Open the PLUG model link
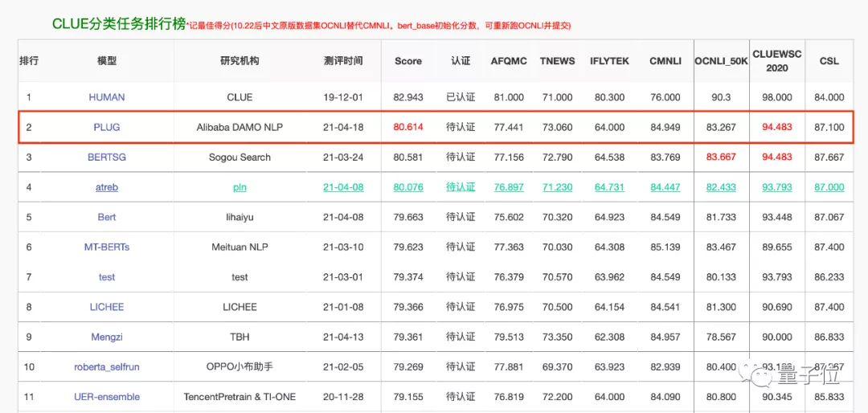This screenshot has height=413, width=868. 107,127
